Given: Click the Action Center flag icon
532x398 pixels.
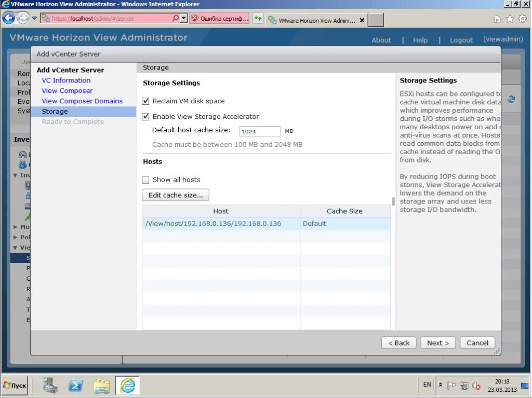Looking at the screenshot, I should (x=451, y=386).
